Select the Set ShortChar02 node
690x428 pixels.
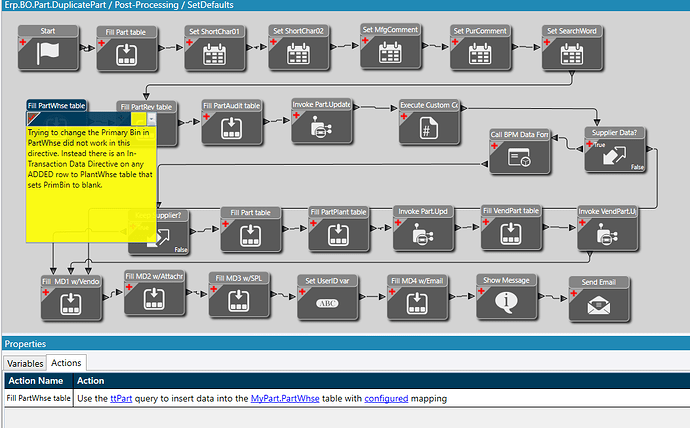pos(298,48)
